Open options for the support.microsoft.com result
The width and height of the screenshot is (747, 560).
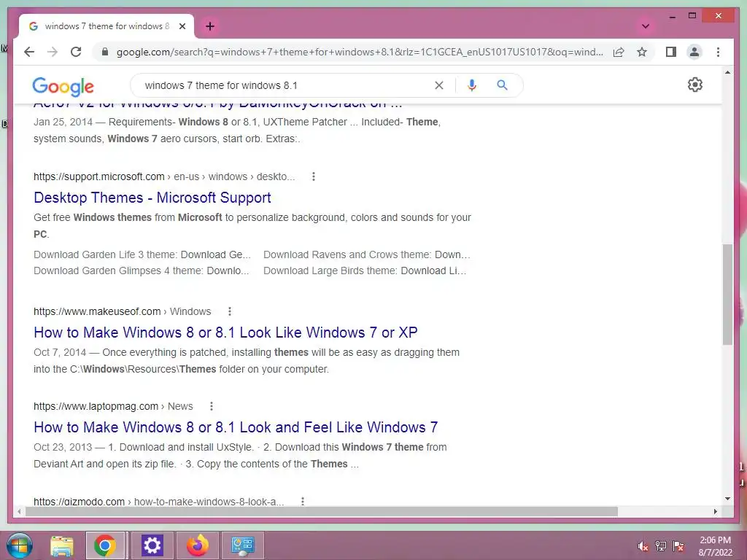click(x=314, y=176)
